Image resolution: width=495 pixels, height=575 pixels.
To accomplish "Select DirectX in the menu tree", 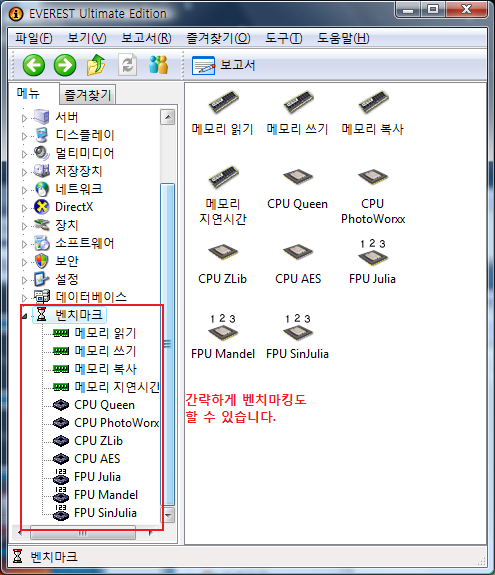I will (x=74, y=207).
